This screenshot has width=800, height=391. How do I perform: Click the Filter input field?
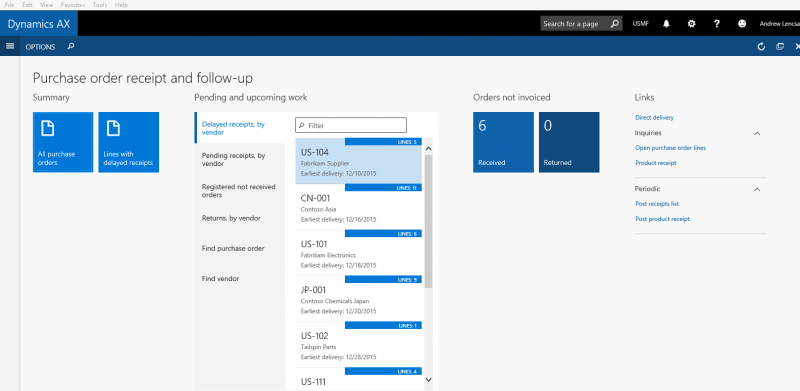point(351,125)
